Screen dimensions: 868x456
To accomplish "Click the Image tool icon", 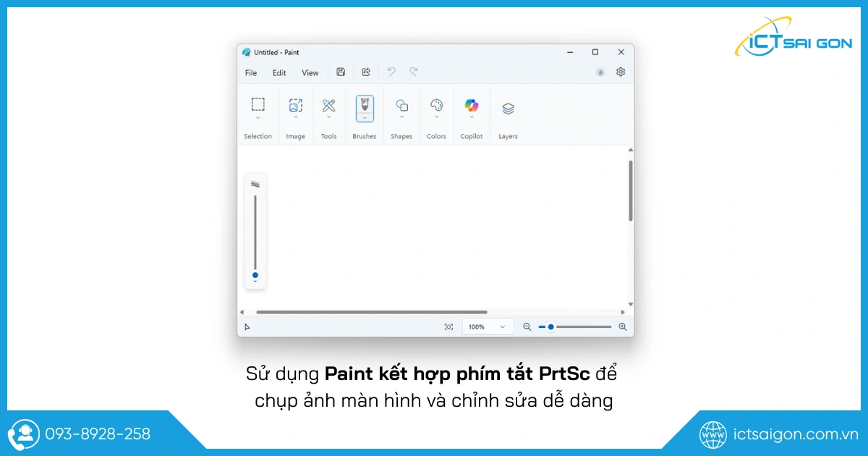I will pos(295,105).
